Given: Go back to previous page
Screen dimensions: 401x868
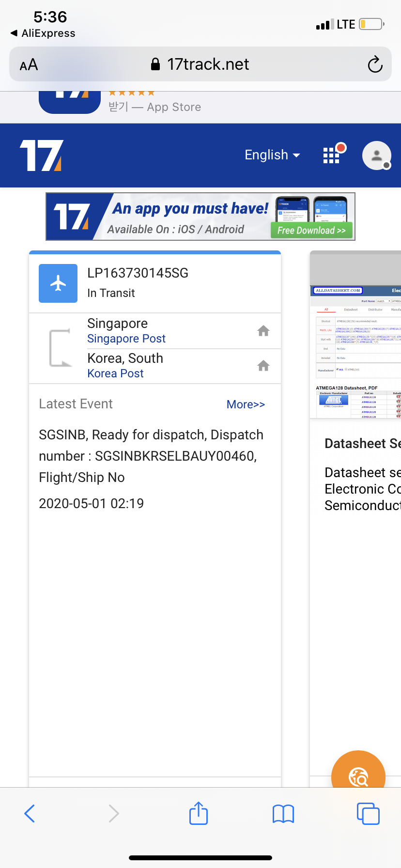Looking at the screenshot, I should [x=30, y=814].
